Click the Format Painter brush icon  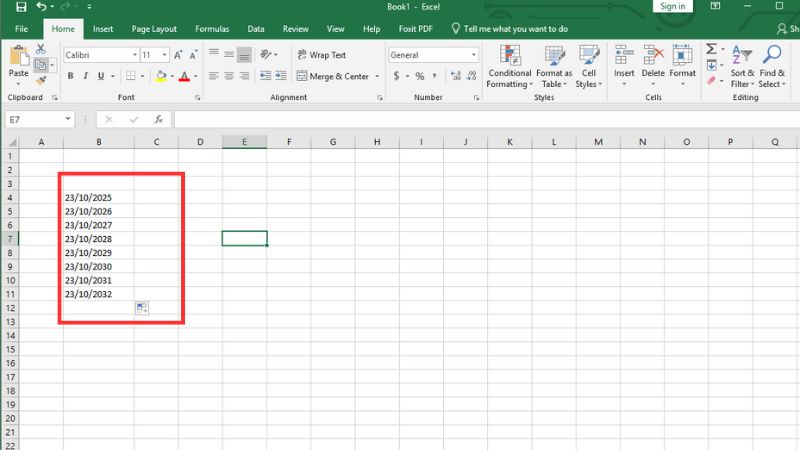41,81
